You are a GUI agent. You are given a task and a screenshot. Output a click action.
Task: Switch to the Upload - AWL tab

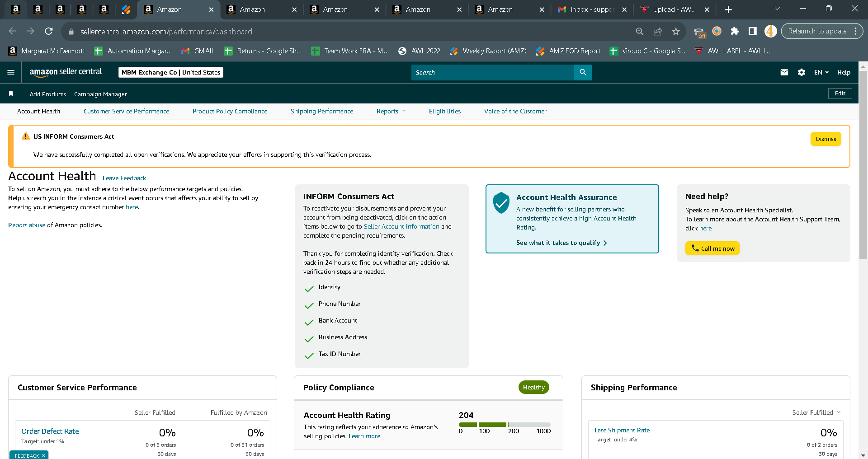point(674,9)
